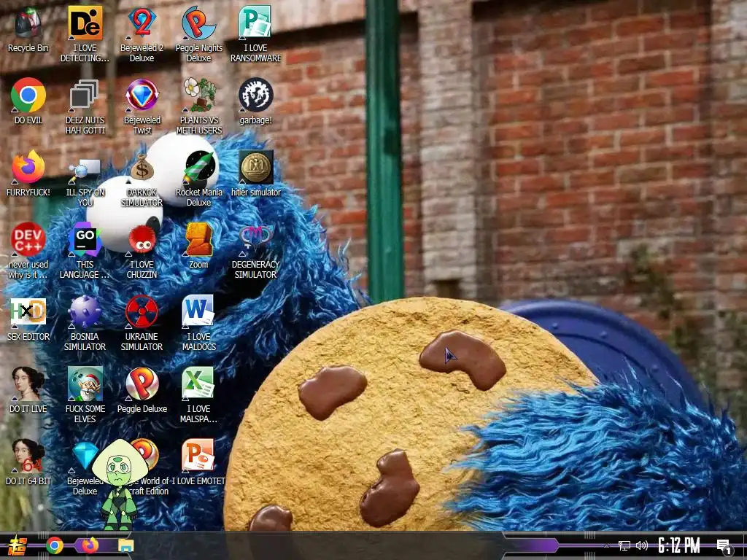Open File Explorer from the taskbar
This screenshot has width=747, height=560.
pyautogui.click(x=125, y=545)
